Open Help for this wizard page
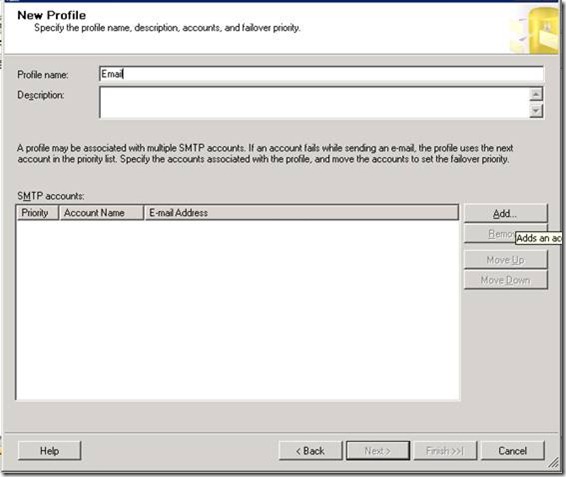The image size is (566, 477). [x=49, y=451]
